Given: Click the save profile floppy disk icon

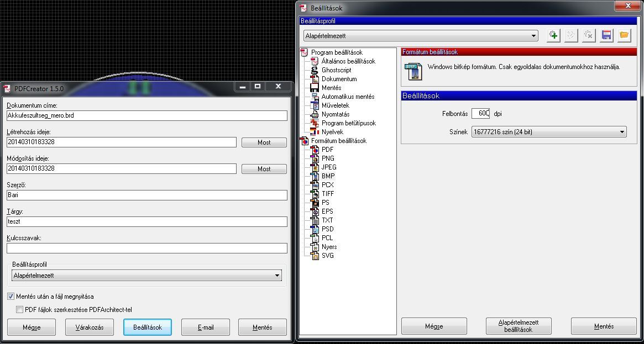Looking at the screenshot, I should 606,35.
